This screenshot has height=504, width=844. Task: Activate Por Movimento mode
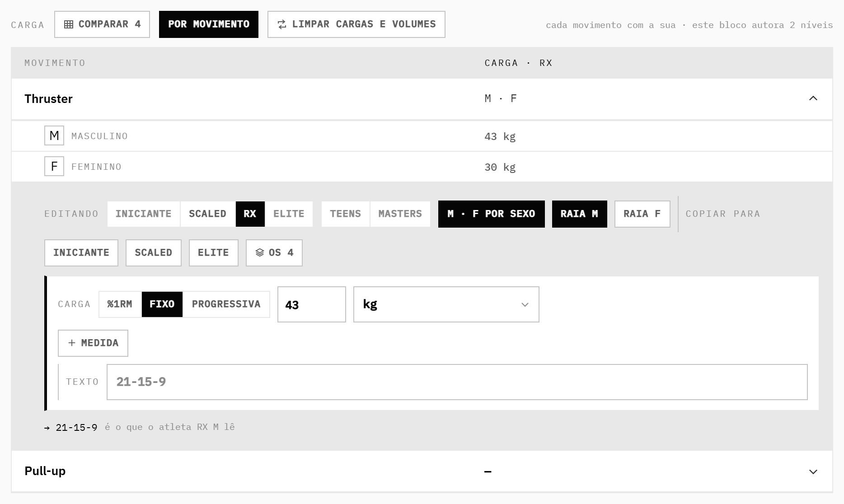coord(209,24)
